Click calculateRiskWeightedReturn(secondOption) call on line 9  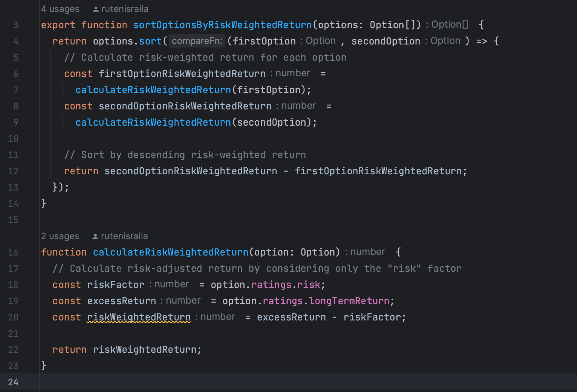point(153,122)
